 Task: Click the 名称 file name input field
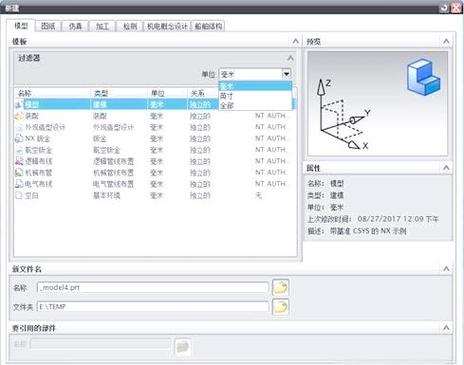point(153,287)
